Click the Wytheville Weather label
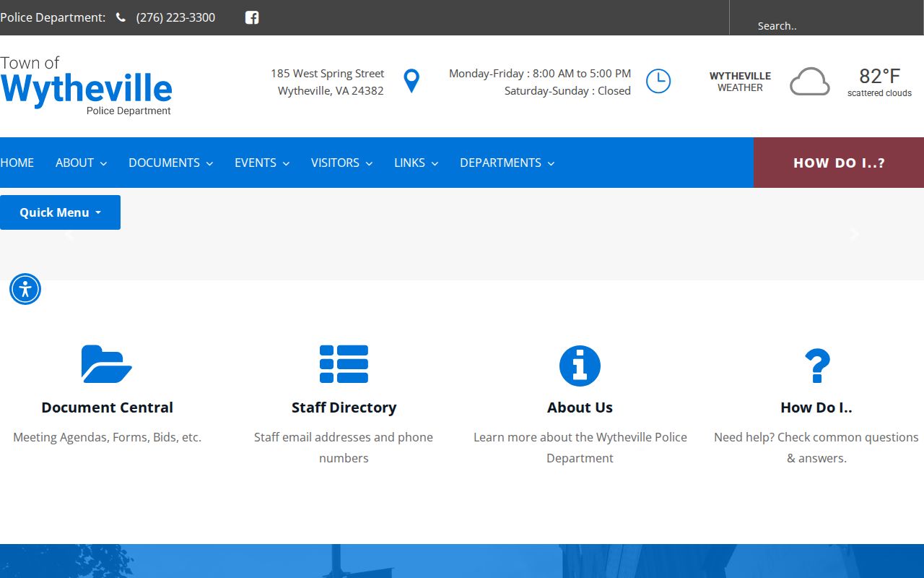The height and width of the screenshot is (578, 924). coord(740,81)
